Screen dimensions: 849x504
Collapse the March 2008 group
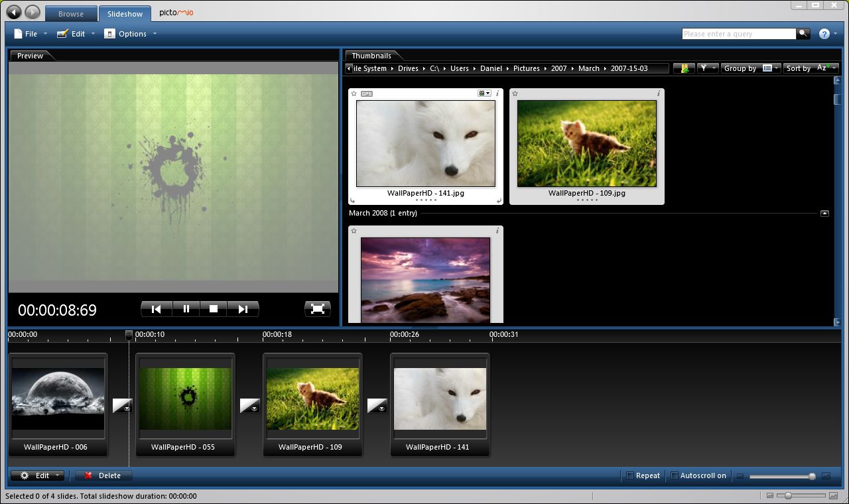click(x=824, y=214)
